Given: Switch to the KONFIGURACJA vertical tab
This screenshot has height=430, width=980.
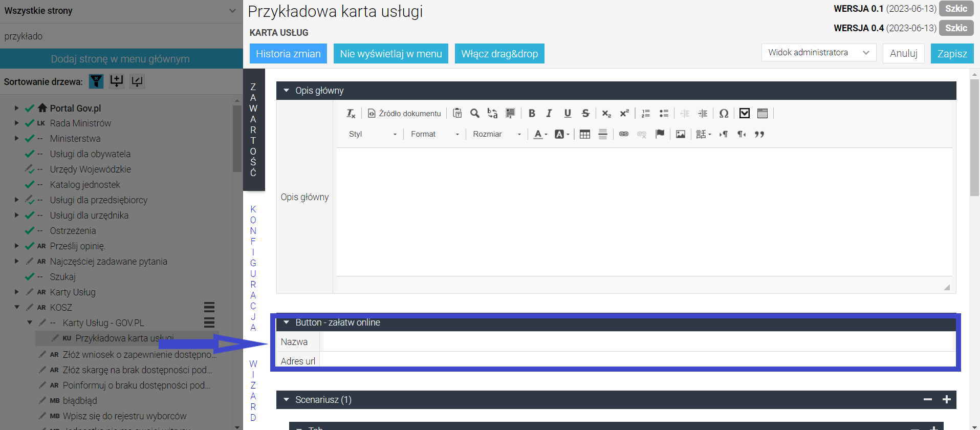Looking at the screenshot, I should click(x=253, y=268).
